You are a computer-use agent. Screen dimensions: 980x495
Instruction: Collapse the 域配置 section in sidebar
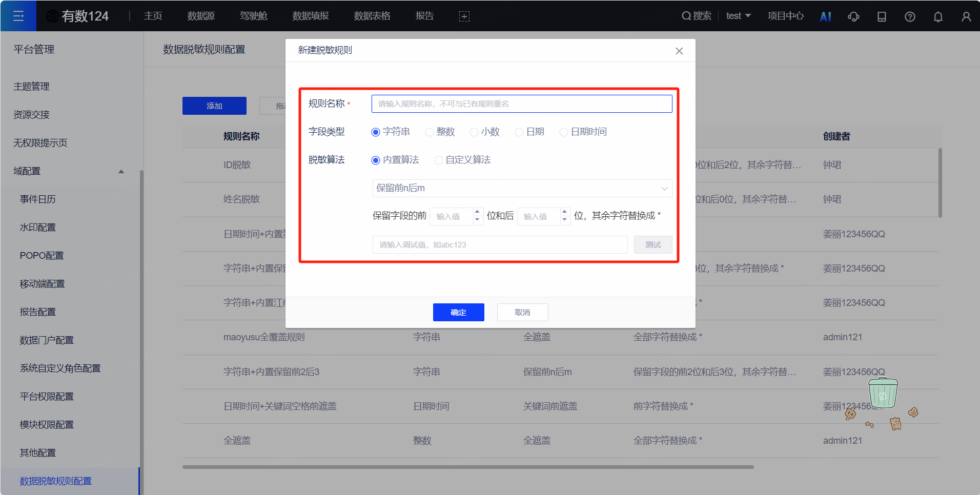click(x=121, y=171)
